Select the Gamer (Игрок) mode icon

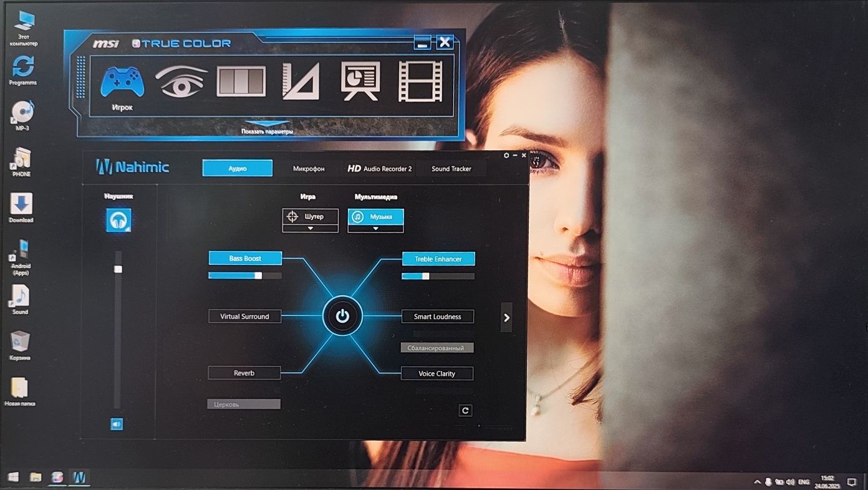click(122, 82)
